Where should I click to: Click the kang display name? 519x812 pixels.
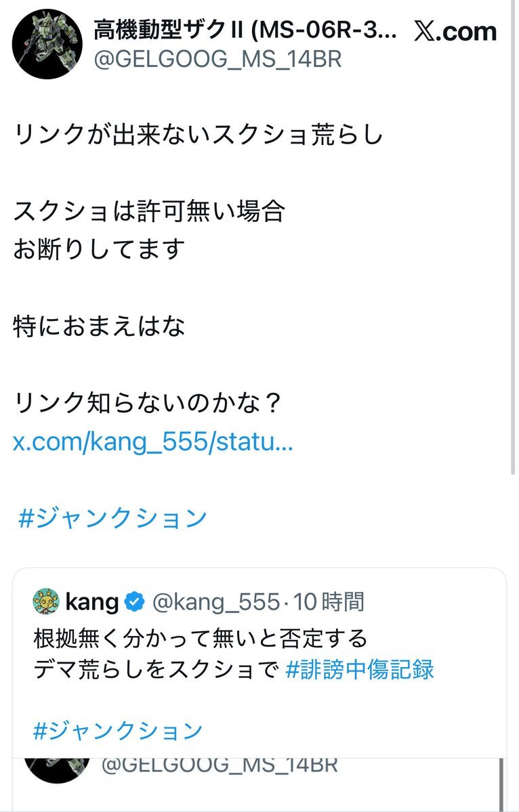(92, 601)
